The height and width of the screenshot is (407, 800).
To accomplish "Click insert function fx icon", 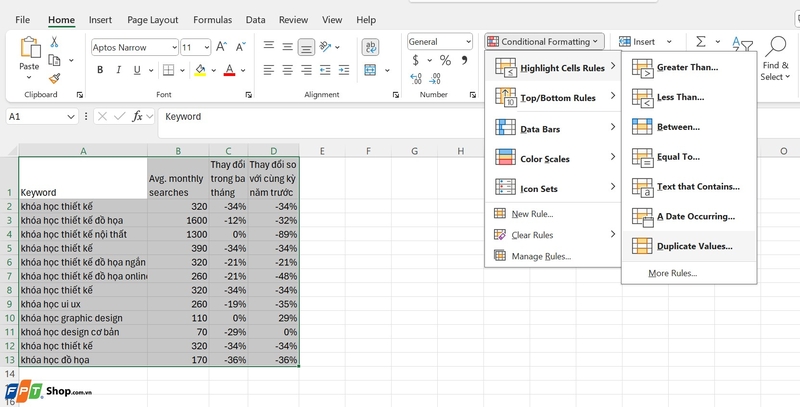I will [137, 116].
